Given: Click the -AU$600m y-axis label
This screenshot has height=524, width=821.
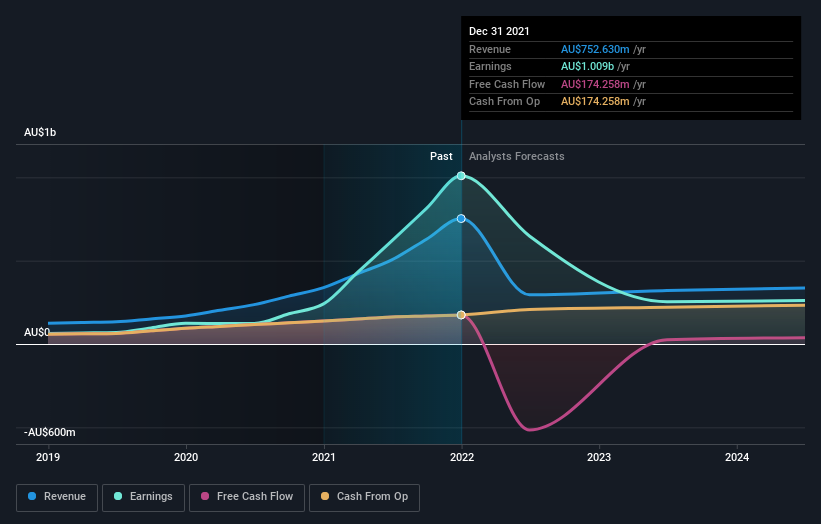Looking at the screenshot, I should 50,432.
